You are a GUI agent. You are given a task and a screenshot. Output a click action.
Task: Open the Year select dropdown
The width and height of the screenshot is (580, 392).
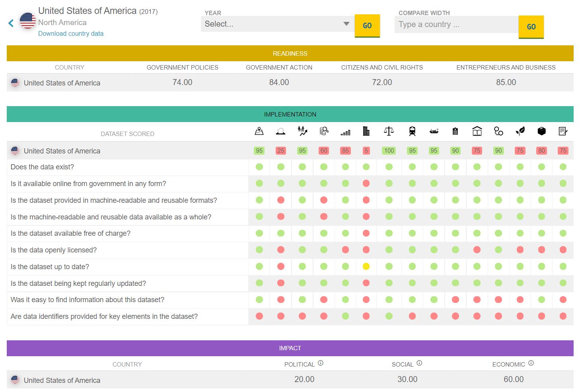point(277,24)
